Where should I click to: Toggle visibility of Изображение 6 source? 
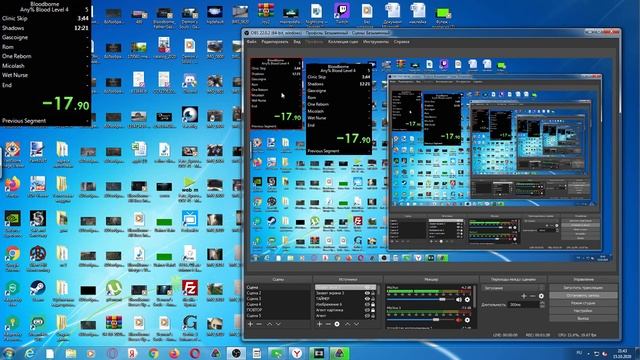click(x=367, y=304)
